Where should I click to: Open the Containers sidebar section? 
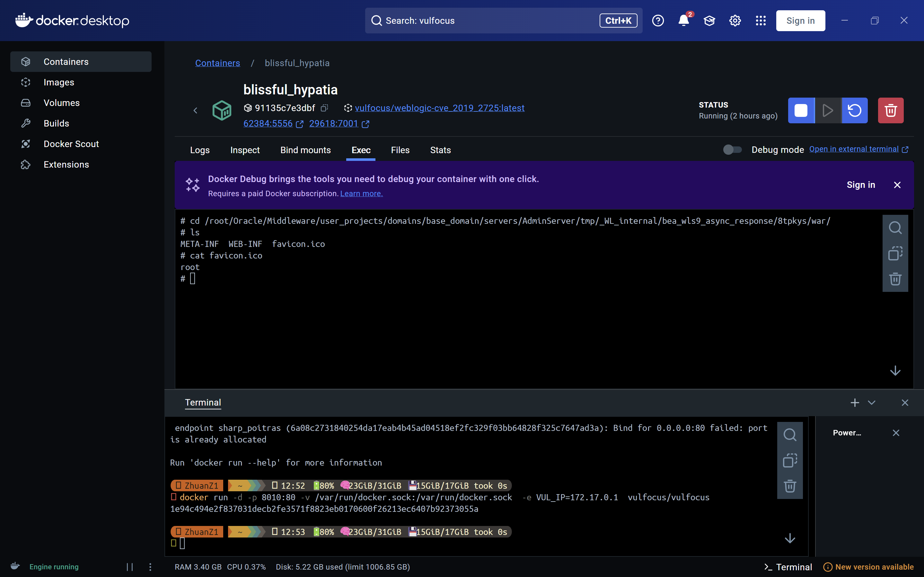tap(81, 61)
